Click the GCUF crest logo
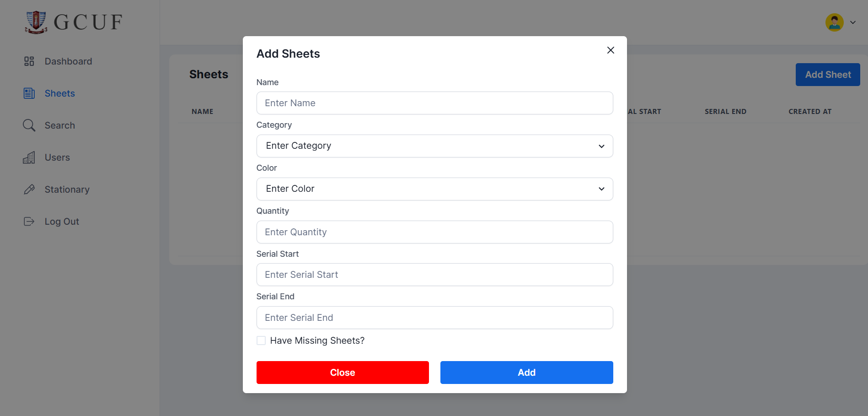The image size is (868, 416). tap(36, 22)
